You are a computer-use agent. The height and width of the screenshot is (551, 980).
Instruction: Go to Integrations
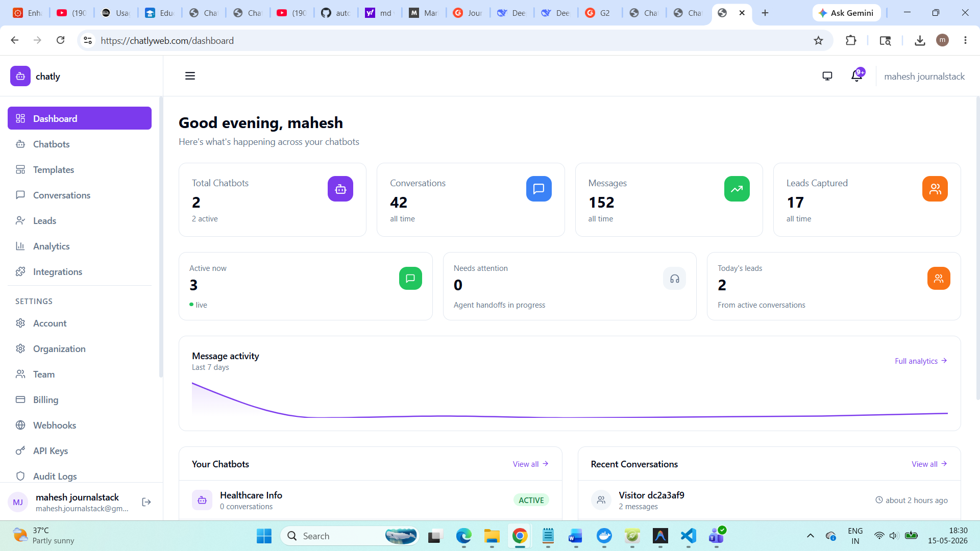[80, 272]
